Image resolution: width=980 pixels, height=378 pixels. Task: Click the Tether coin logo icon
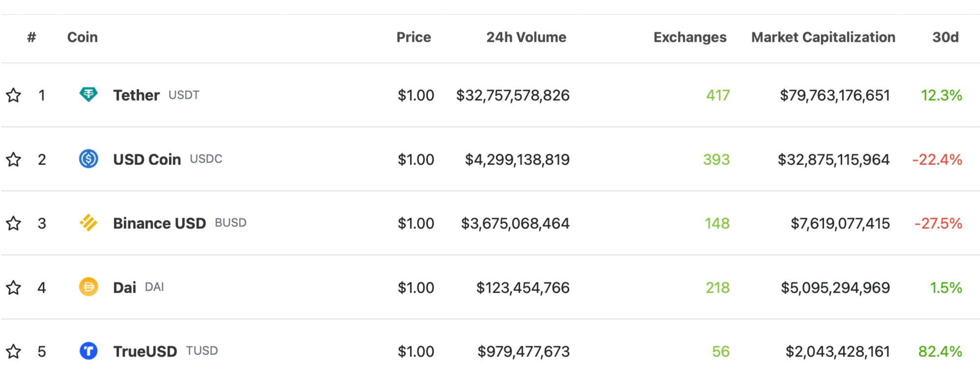[x=88, y=94]
